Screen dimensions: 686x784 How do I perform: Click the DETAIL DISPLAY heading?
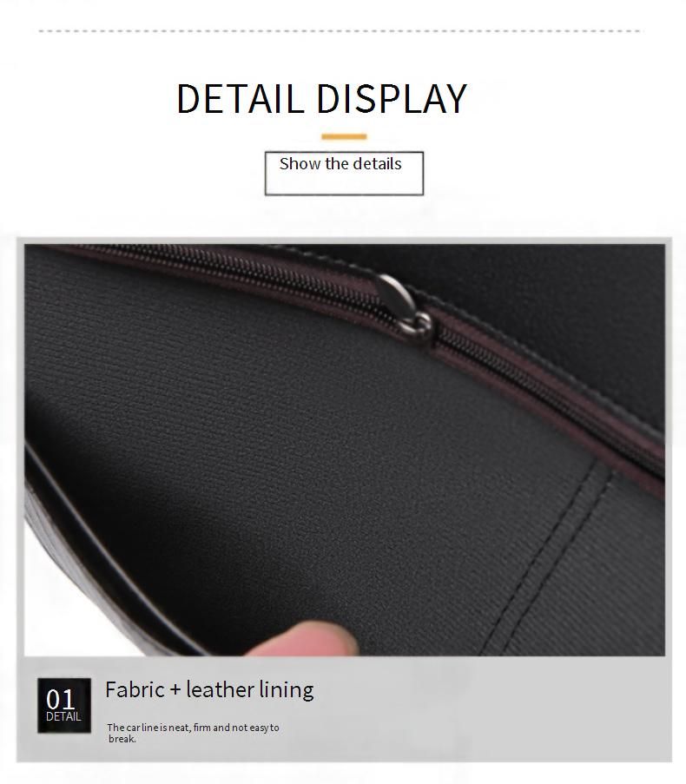[321, 98]
